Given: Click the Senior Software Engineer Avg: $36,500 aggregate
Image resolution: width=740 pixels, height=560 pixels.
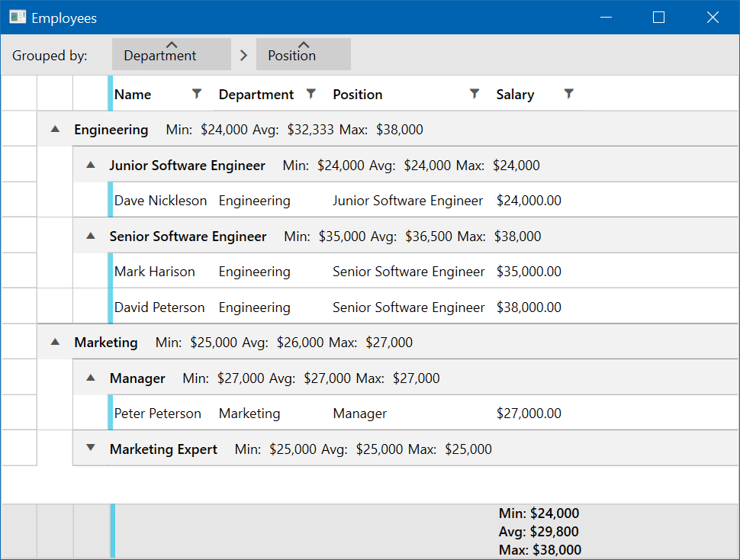Looking at the screenshot, I should click(411, 236).
